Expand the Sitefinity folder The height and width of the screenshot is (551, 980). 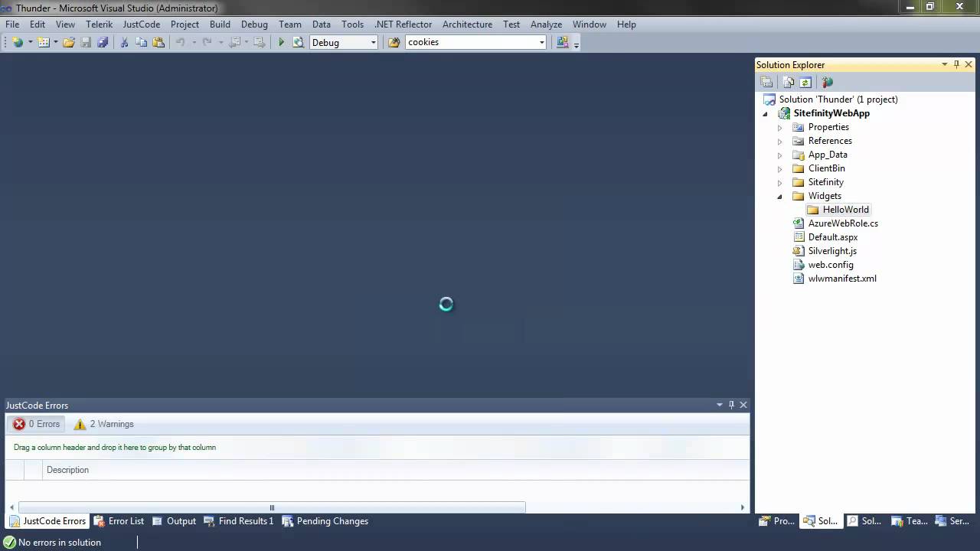[780, 182]
